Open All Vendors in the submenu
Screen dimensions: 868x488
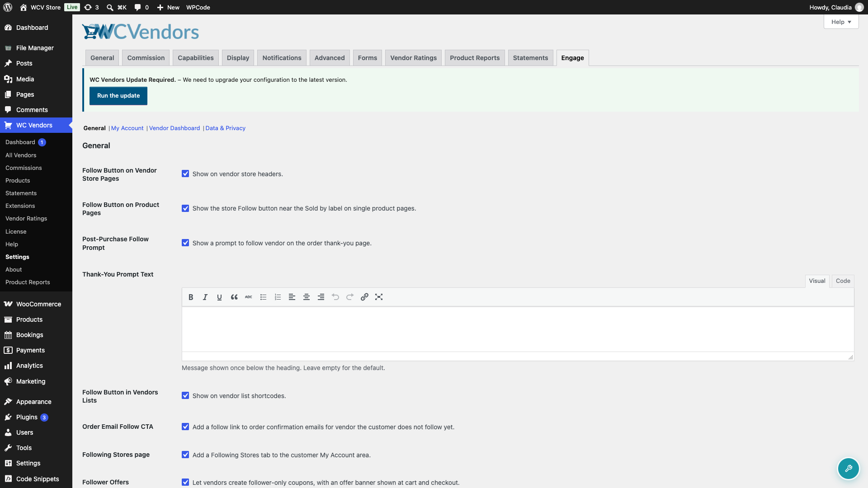(x=21, y=155)
